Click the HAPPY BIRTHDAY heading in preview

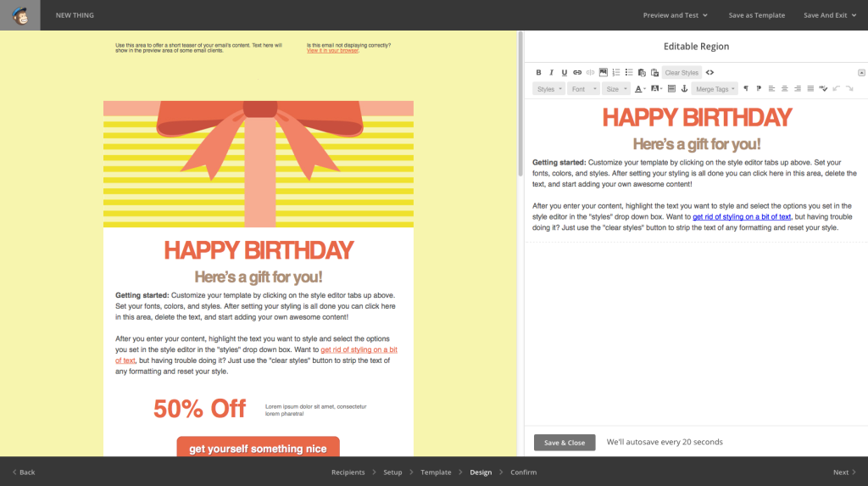click(x=259, y=250)
